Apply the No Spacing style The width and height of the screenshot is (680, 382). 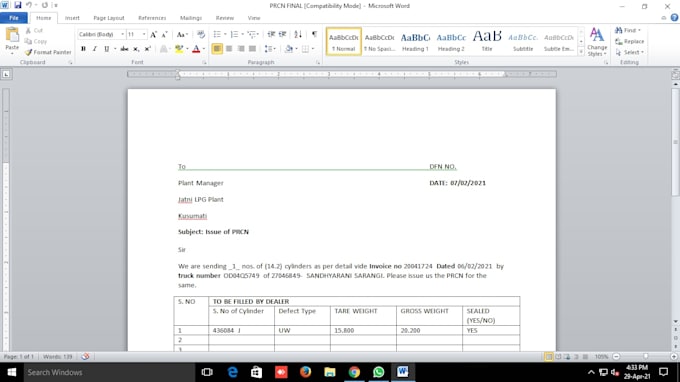(379, 42)
